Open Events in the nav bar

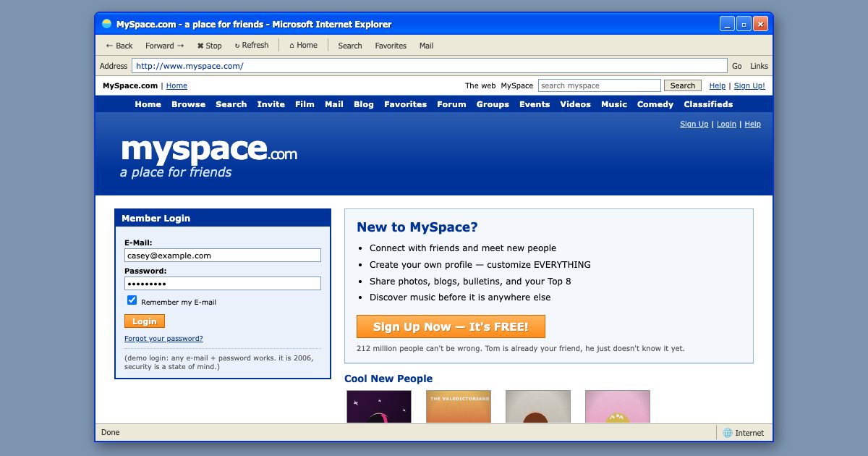pos(535,104)
